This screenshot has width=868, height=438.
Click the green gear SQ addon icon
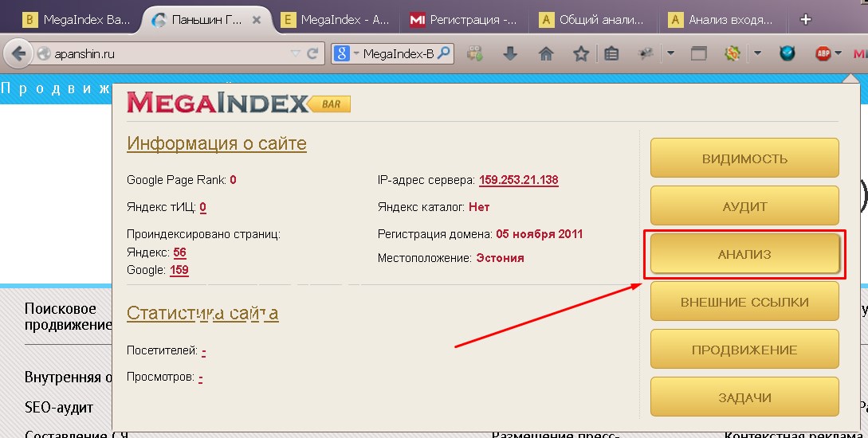click(732, 53)
